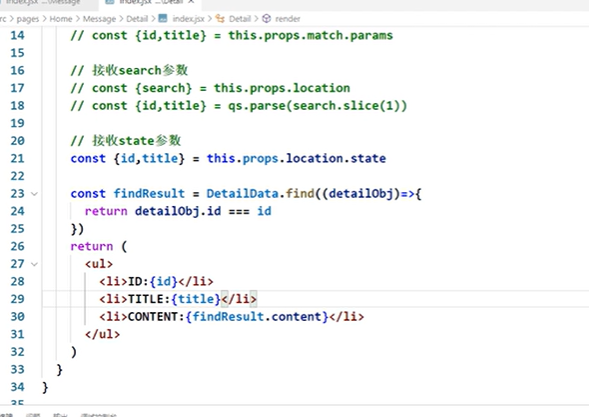
Task: Click 'this.props.match.params' in the line 14 comment
Action: (x=310, y=35)
